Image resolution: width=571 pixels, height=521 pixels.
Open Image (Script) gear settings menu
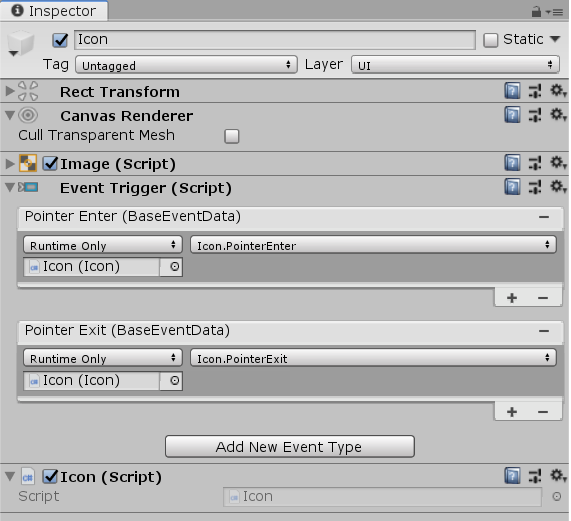(558, 162)
